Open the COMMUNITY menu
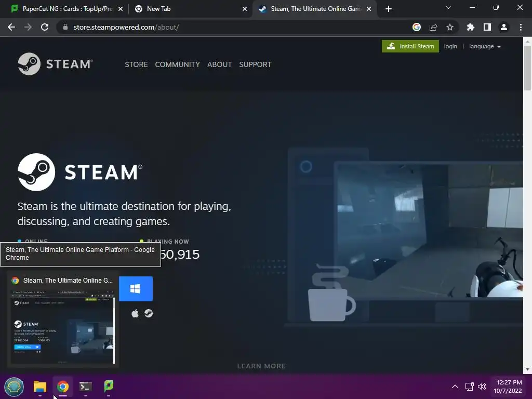Viewport: 532px width, 399px height. tap(178, 64)
